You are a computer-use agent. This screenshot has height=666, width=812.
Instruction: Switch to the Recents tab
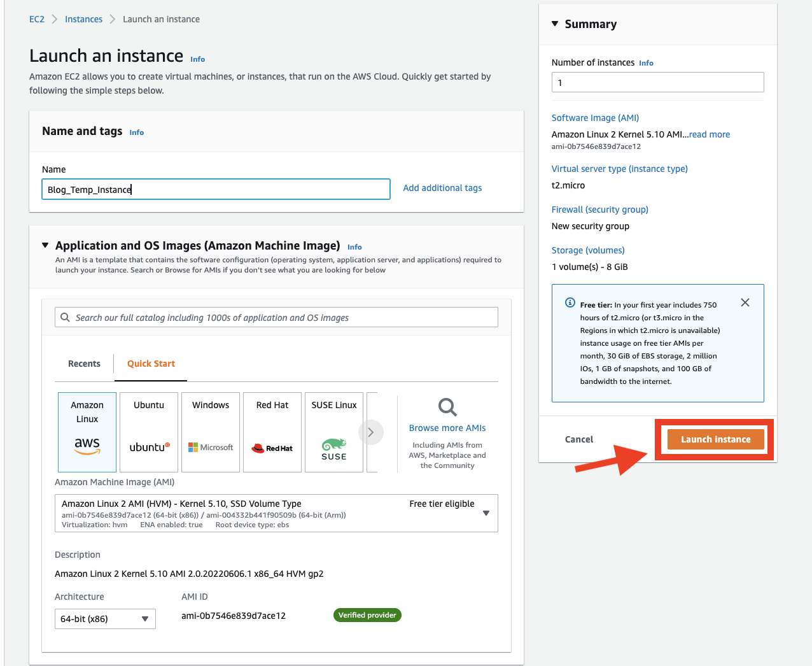[x=83, y=364]
